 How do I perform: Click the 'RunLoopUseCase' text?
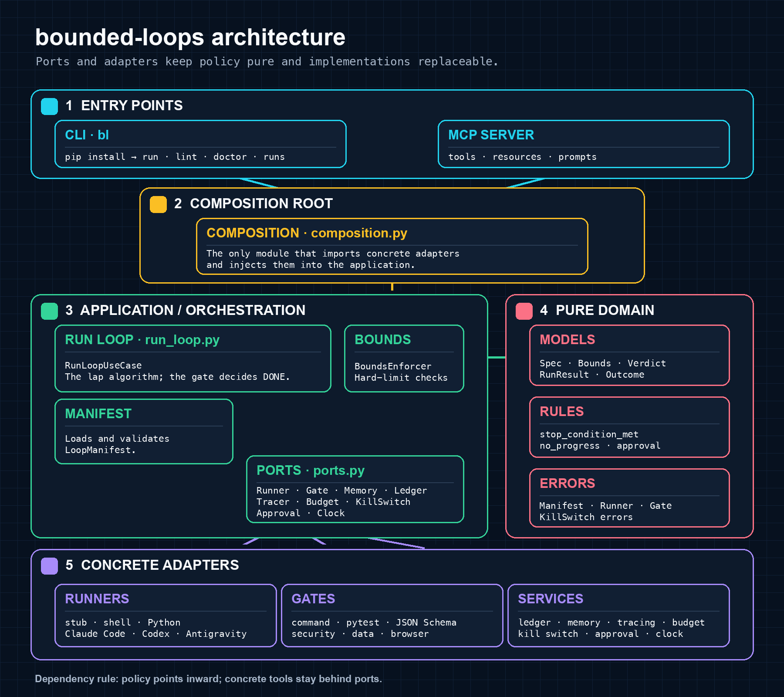click(x=103, y=365)
